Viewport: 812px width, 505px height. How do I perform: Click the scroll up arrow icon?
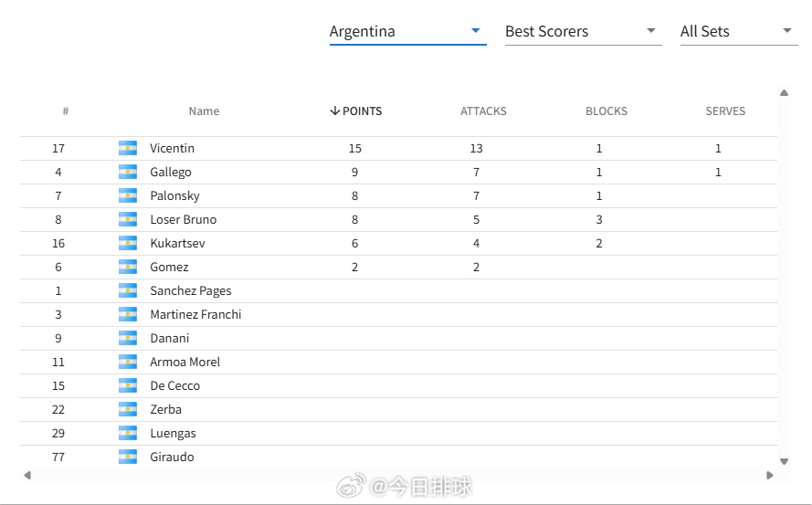click(784, 93)
